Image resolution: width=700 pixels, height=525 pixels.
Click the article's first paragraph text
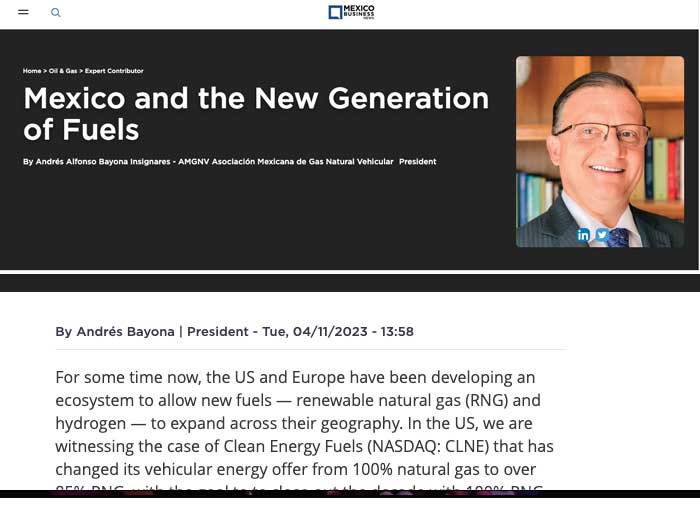(x=304, y=429)
